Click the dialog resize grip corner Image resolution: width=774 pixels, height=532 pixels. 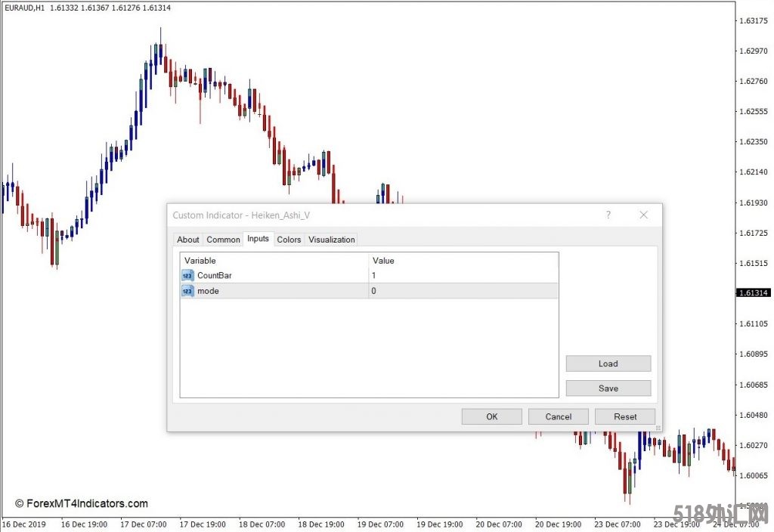tap(658, 428)
